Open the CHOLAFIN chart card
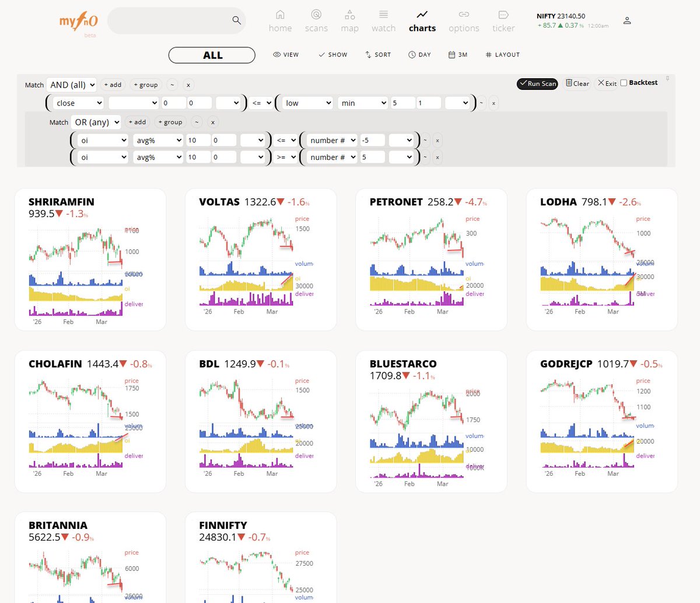 tap(90, 421)
